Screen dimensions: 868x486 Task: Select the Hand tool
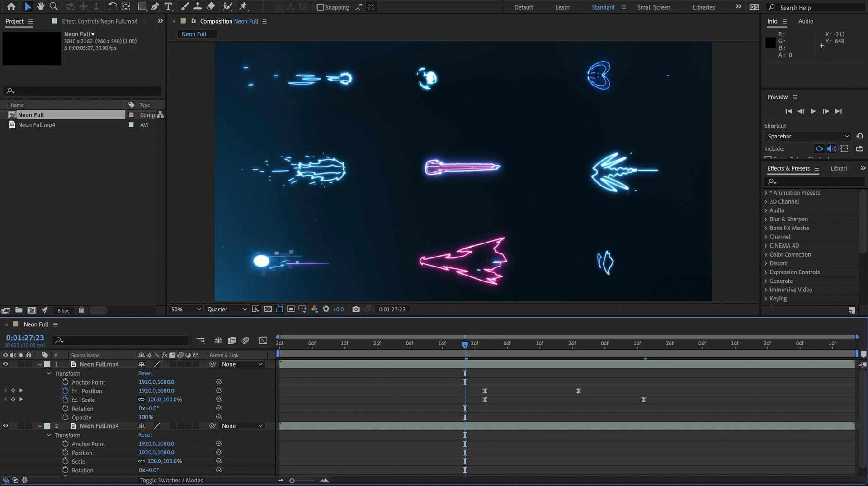[x=41, y=6]
